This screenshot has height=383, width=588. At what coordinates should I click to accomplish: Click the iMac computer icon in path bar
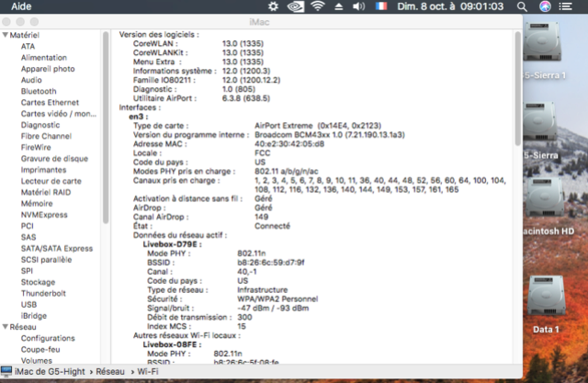[x=6, y=371]
